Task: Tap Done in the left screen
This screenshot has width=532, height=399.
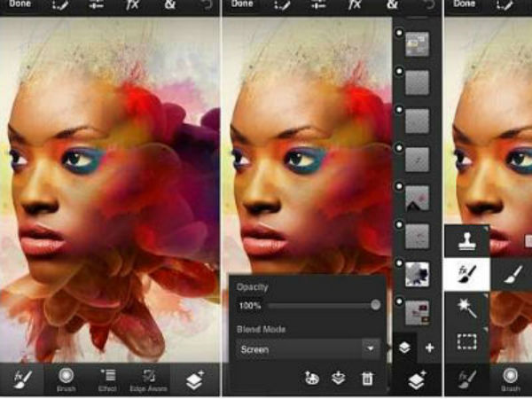Action: tap(16, 4)
